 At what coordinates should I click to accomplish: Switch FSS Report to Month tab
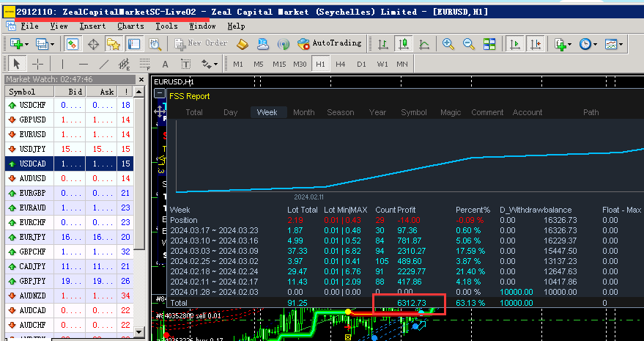[304, 112]
